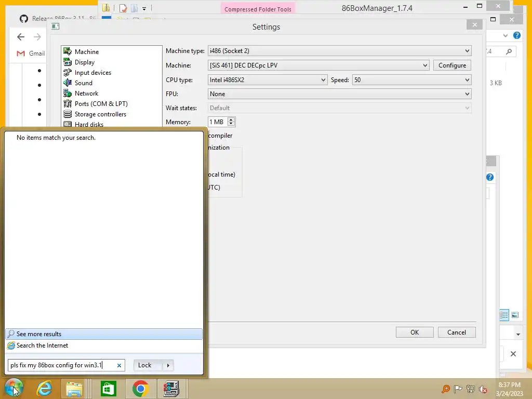The image size is (532, 399).
Task: Click Chrome forward arrow
Action: click(x=37, y=37)
